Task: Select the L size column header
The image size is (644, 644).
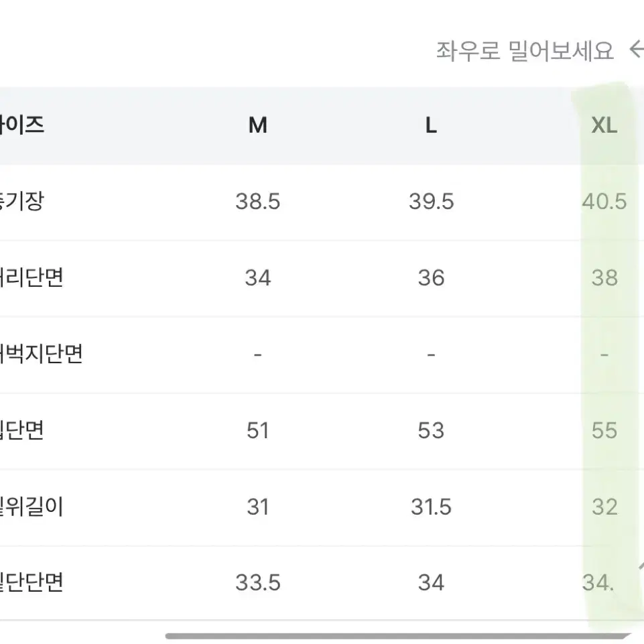Action: point(431,125)
